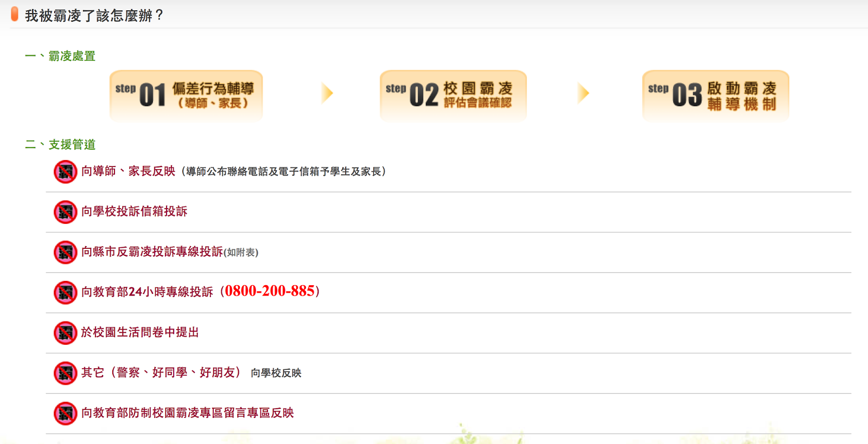
Task: Click the anti-bullying icon beside 向學校投訴信箱投訴
Action: click(x=66, y=212)
